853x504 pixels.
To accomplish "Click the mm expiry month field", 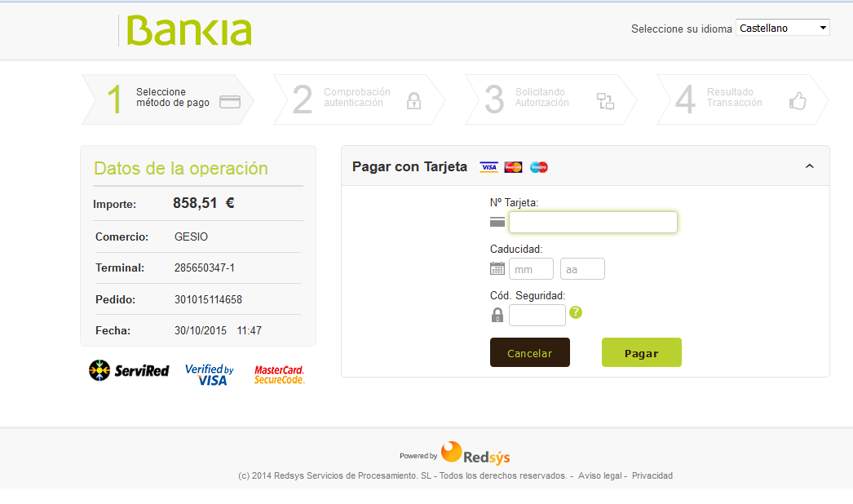I will pos(531,269).
